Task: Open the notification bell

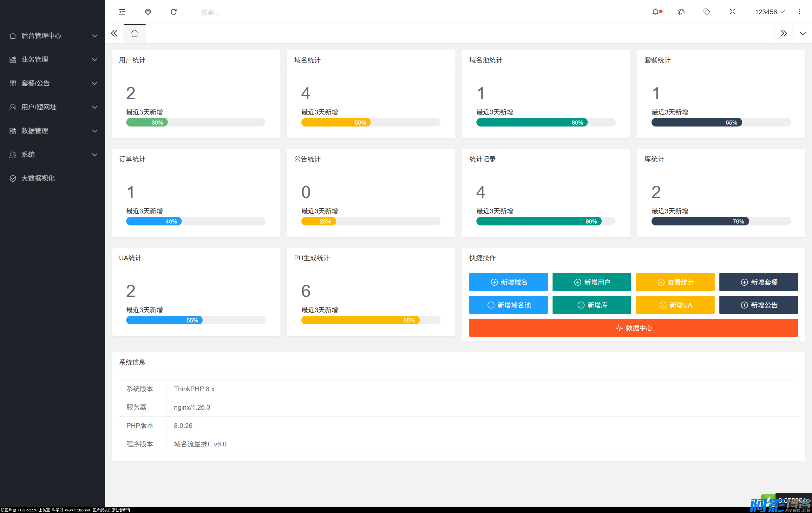Action: [655, 12]
